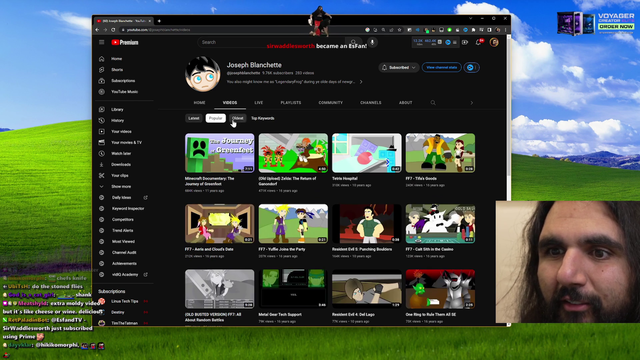The image size is (640, 360).
Task: Open vidIQ Most Viewed icon
Action: (x=102, y=242)
